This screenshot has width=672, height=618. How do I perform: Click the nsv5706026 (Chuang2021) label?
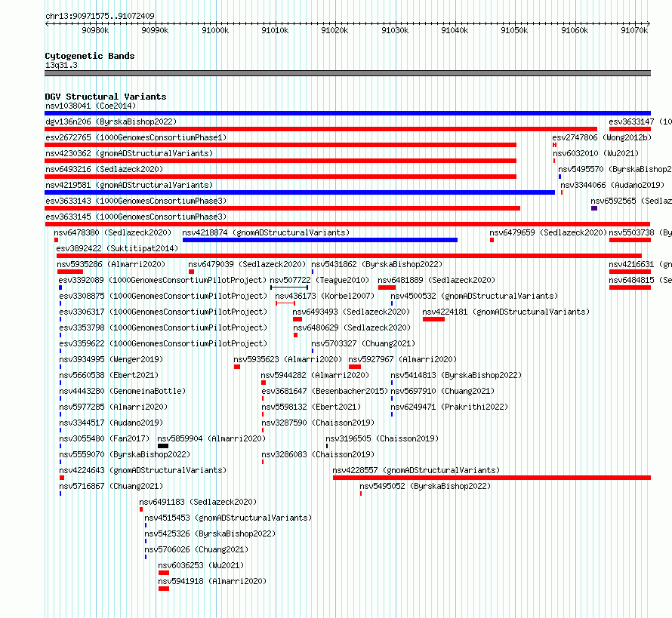click(196, 549)
